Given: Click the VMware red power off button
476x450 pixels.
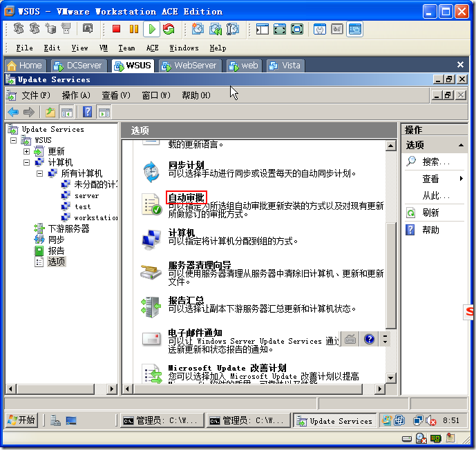Looking at the screenshot, I should pyautogui.click(x=116, y=29).
